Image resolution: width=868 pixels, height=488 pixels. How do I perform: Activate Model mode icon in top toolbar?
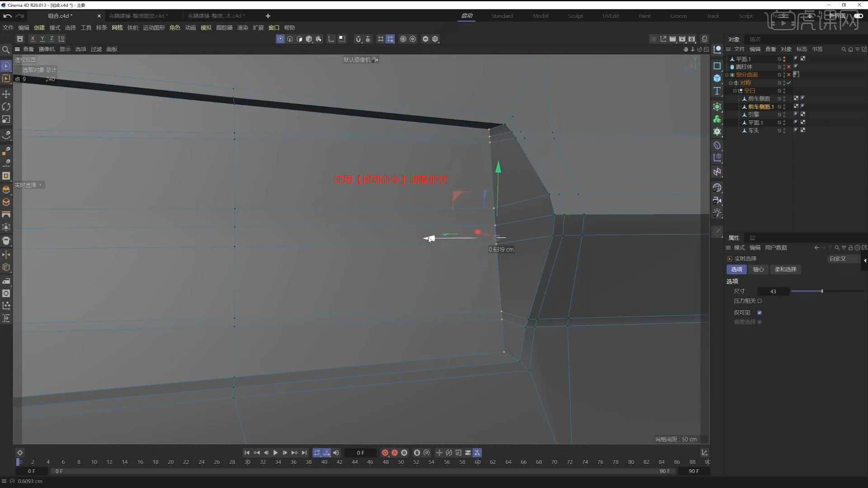pos(309,39)
